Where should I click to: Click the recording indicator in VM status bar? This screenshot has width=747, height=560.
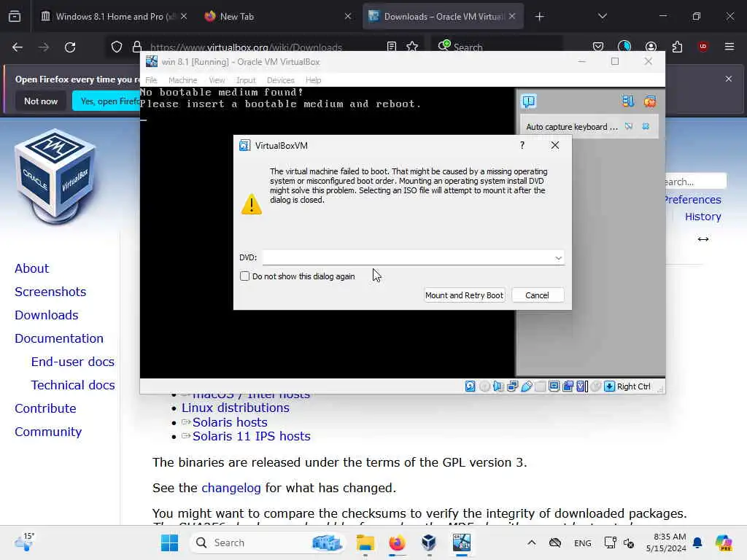(x=568, y=386)
